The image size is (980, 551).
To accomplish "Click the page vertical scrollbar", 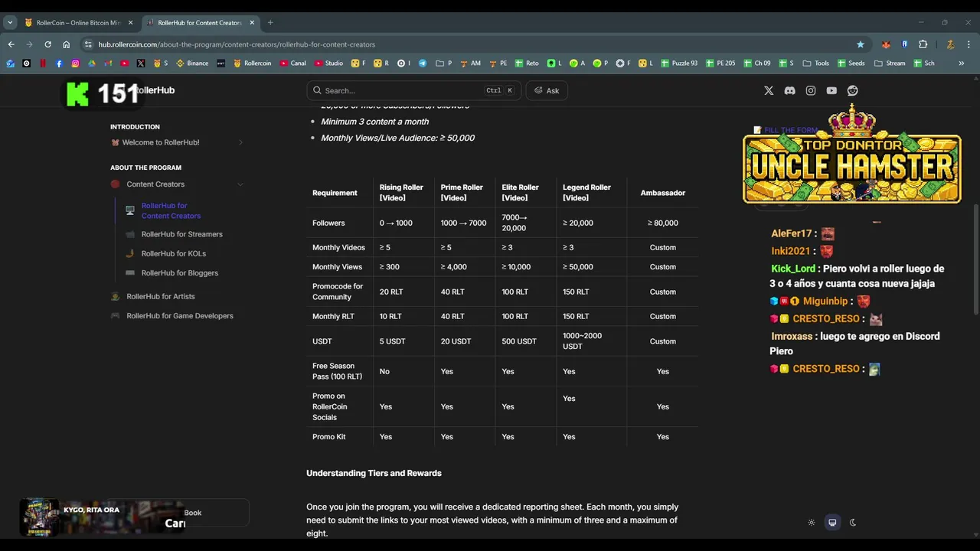I will click(x=975, y=259).
